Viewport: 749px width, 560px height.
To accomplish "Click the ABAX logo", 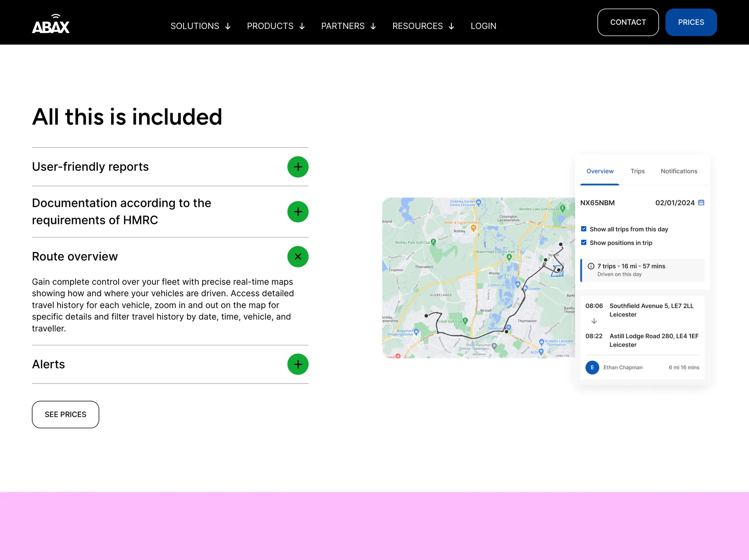I will (51, 24).
